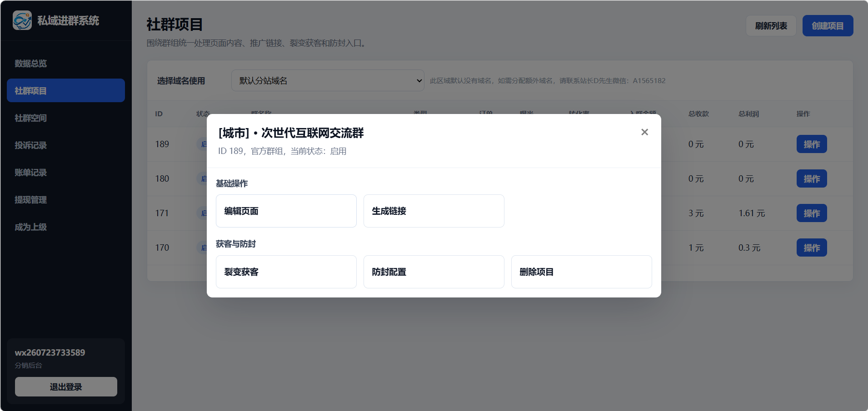Click 操作 button for ID 180
The height and width of the screenshot is (411, 868).
(812, 178)
